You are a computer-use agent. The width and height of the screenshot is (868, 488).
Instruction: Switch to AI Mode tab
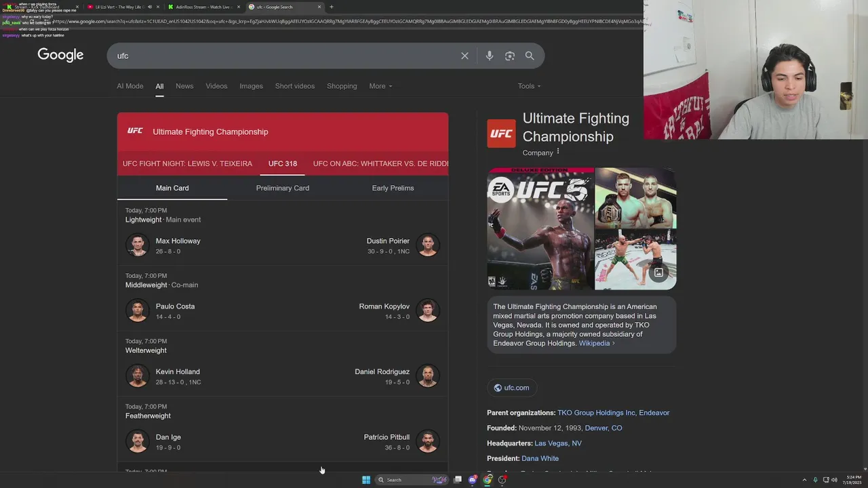(x=130, y=86)
